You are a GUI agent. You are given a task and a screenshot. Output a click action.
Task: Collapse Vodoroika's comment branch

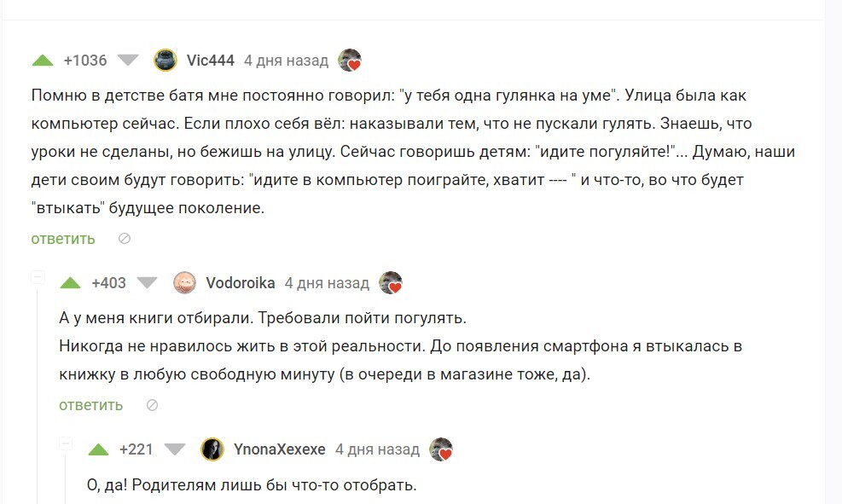38,277
